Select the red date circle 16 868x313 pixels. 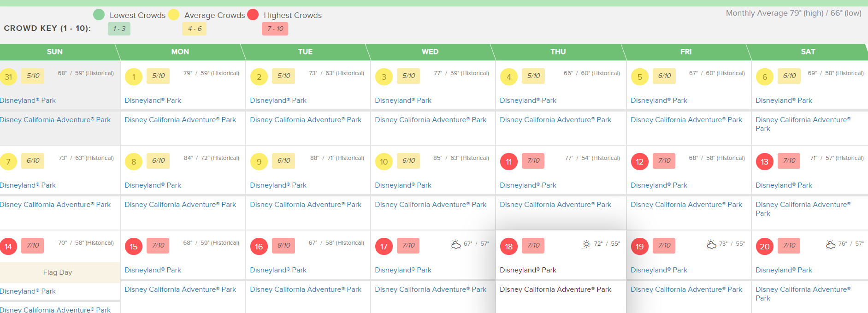click(x=259, y=247)
